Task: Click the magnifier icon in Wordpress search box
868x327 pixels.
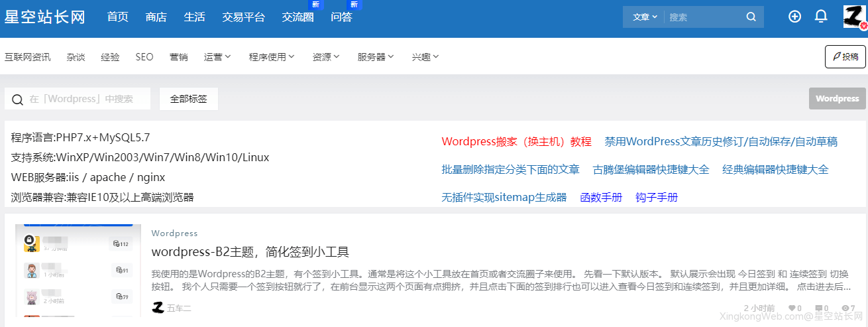Action: point(17,99)
